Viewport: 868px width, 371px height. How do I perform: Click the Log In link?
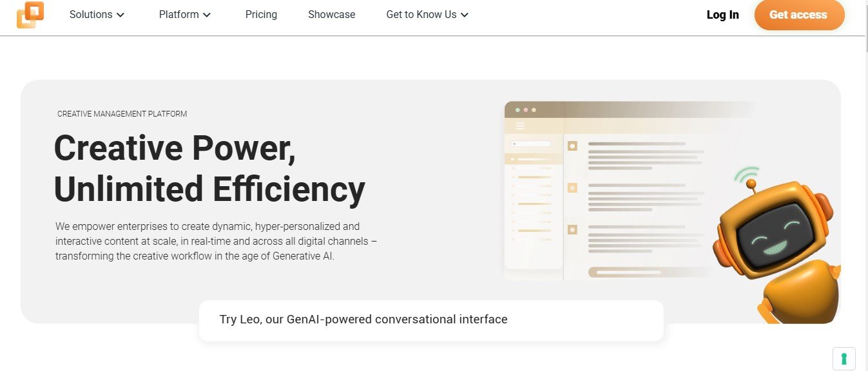tap(722, 15)
